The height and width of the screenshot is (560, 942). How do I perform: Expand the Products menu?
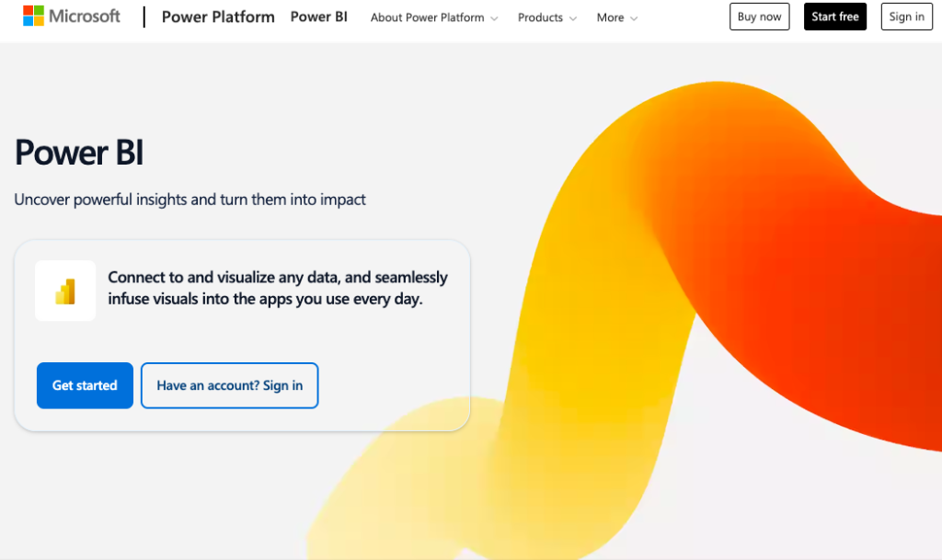(x=541, y=17)
